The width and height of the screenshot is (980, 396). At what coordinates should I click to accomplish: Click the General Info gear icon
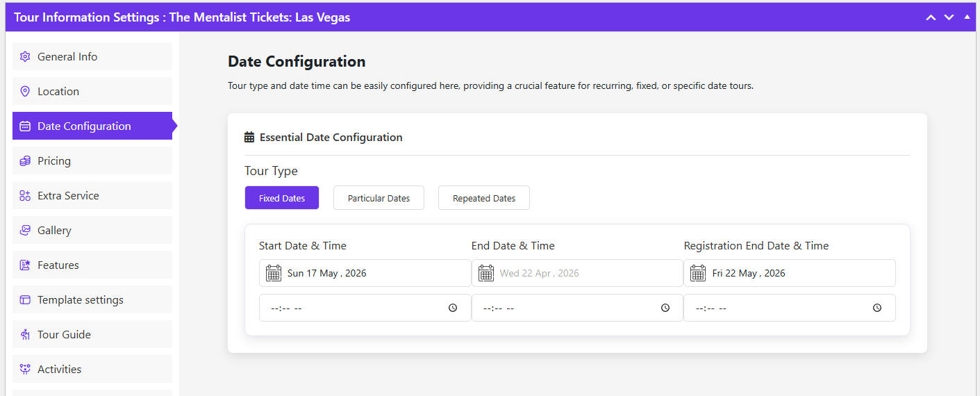[25, 56]
